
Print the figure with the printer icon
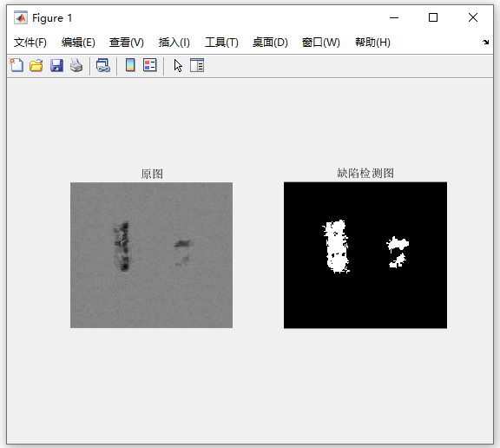point(76,65)
